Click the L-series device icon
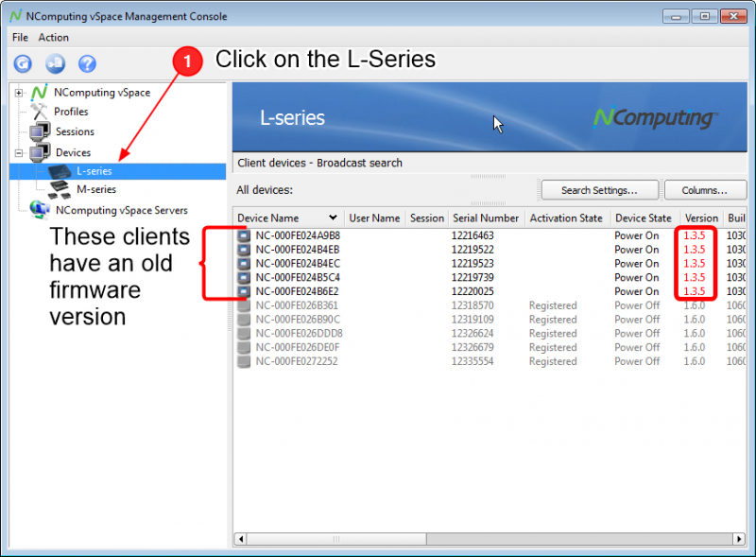 (x=60, y=171)
